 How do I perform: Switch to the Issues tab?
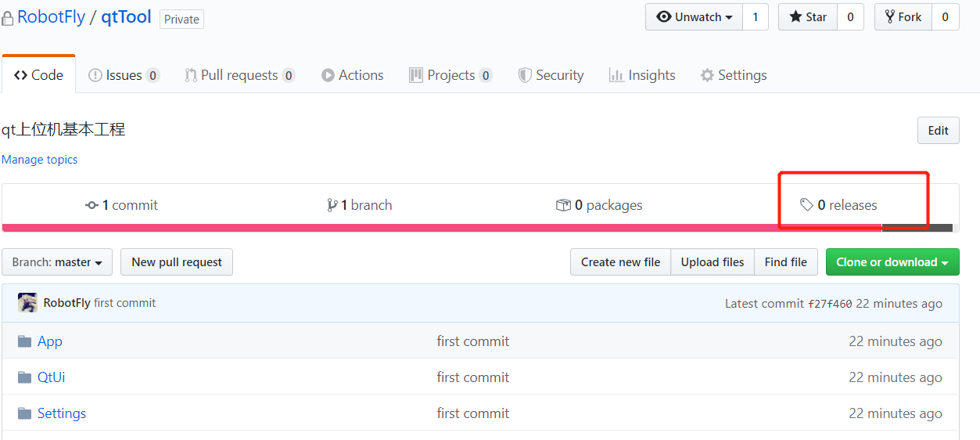pos(124,75)
